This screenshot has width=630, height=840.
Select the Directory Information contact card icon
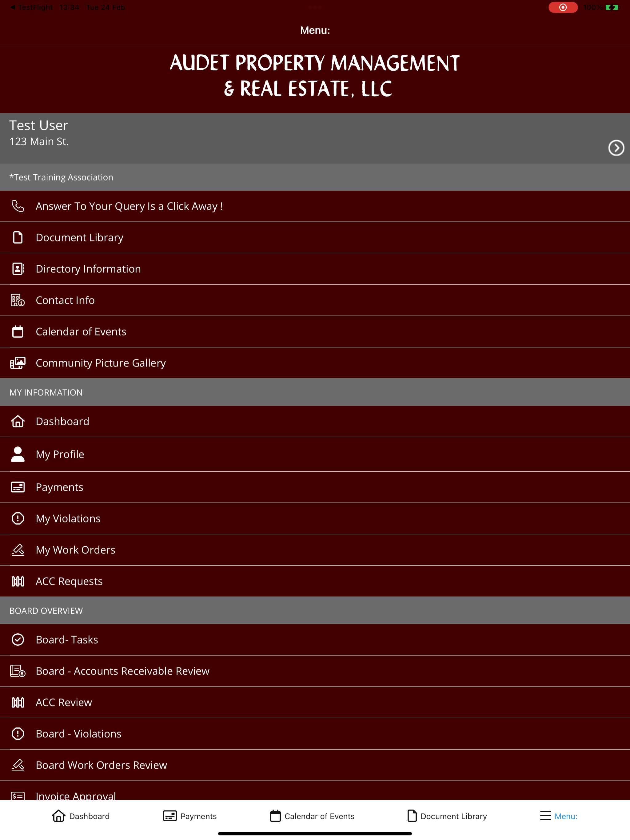[18, 269]
